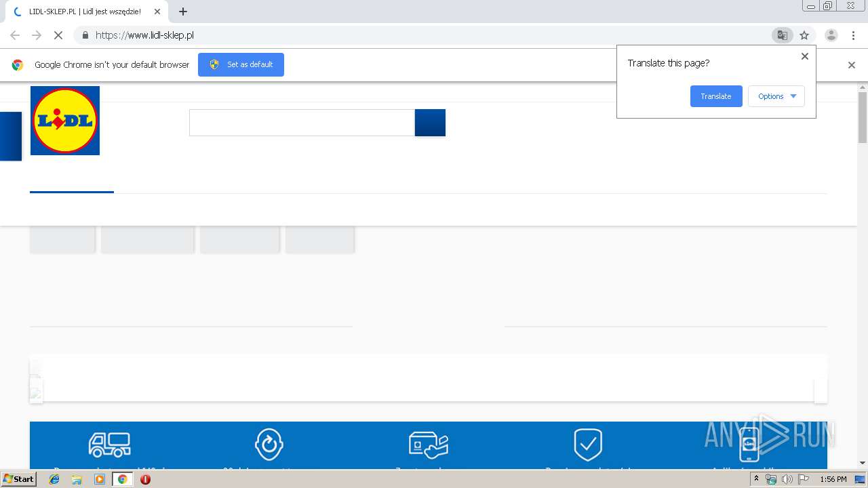The height and width of the screenshot is (488, 868).
Task: Click the Translate button in popup
Action: (716, 96)
